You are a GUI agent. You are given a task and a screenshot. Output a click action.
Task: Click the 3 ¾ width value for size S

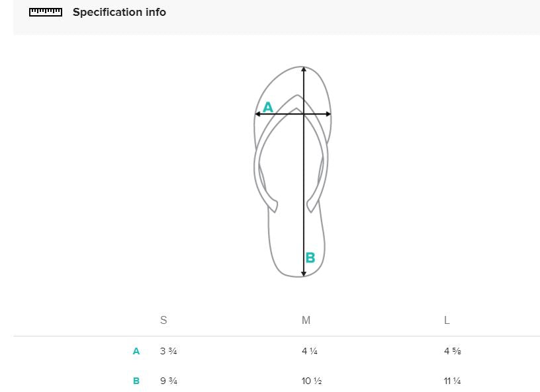pos(168,351)
